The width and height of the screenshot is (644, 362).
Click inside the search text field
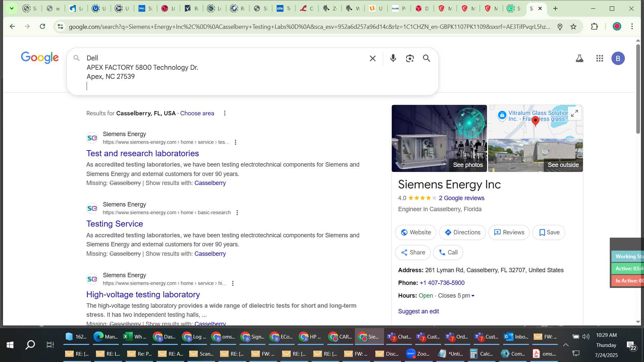(x=225, y=72)
